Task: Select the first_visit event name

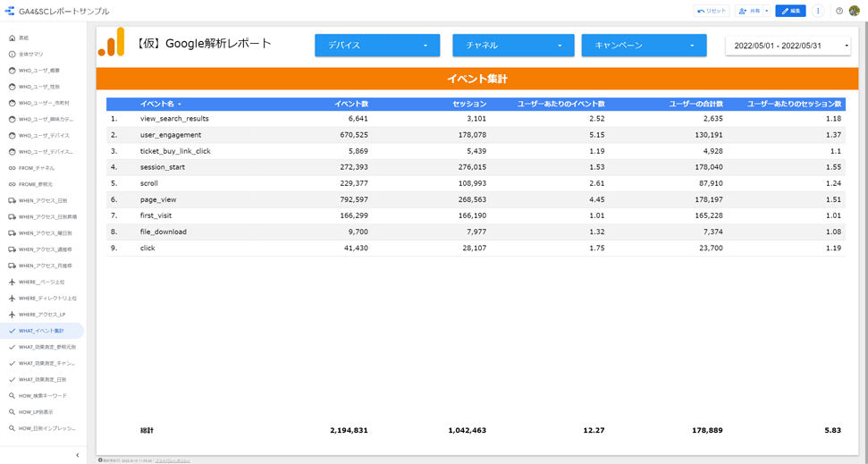Action: [157, 216]
